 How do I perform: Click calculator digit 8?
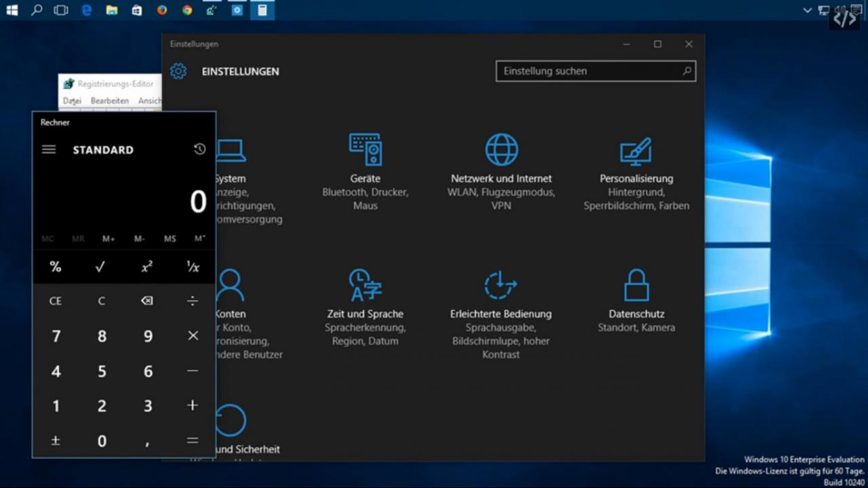click(x=101, y=336)
